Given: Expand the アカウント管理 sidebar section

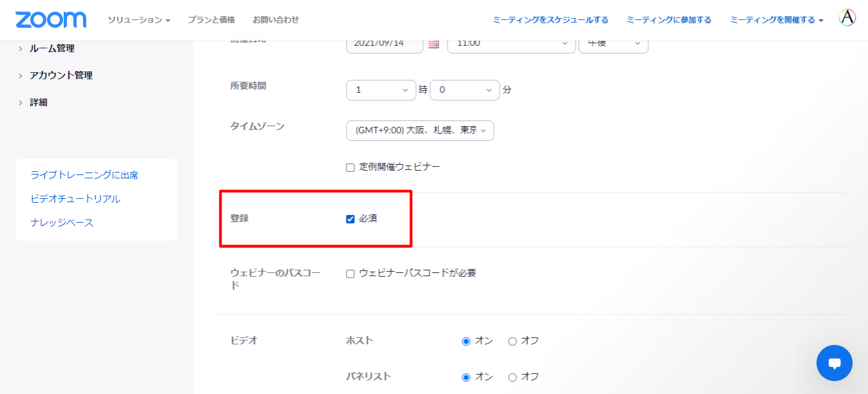Looking at the screenshot, I should (61, 75).
